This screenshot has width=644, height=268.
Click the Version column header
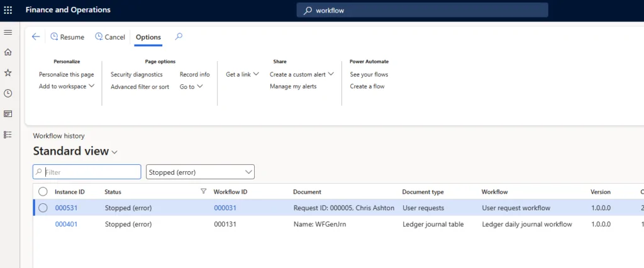coord(601,192)
